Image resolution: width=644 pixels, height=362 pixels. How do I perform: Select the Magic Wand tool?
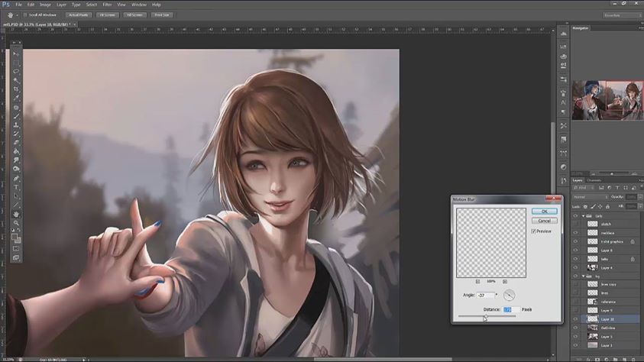pyautogui.click(x=16, y=80)
